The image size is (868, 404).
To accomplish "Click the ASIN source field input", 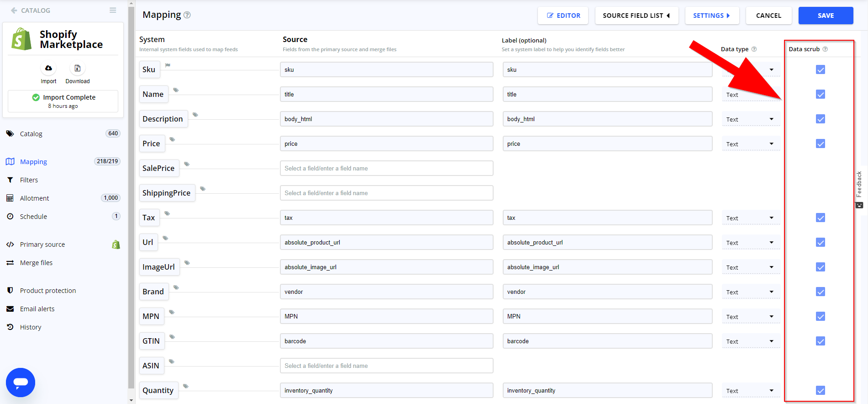I will point(386,366).
